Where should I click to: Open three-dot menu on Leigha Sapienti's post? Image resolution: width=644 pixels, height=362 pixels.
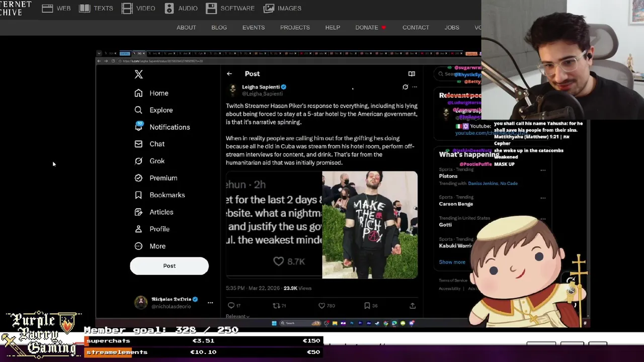415,87
